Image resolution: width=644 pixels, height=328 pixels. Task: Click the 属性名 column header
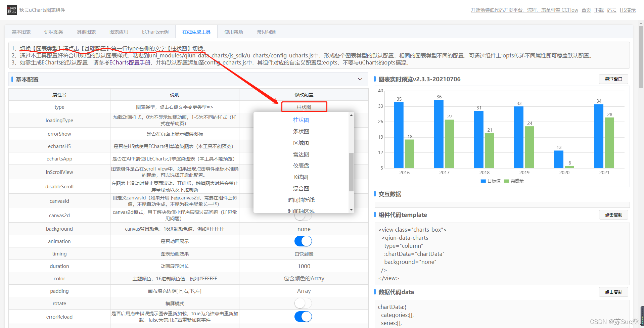[59, 95]
